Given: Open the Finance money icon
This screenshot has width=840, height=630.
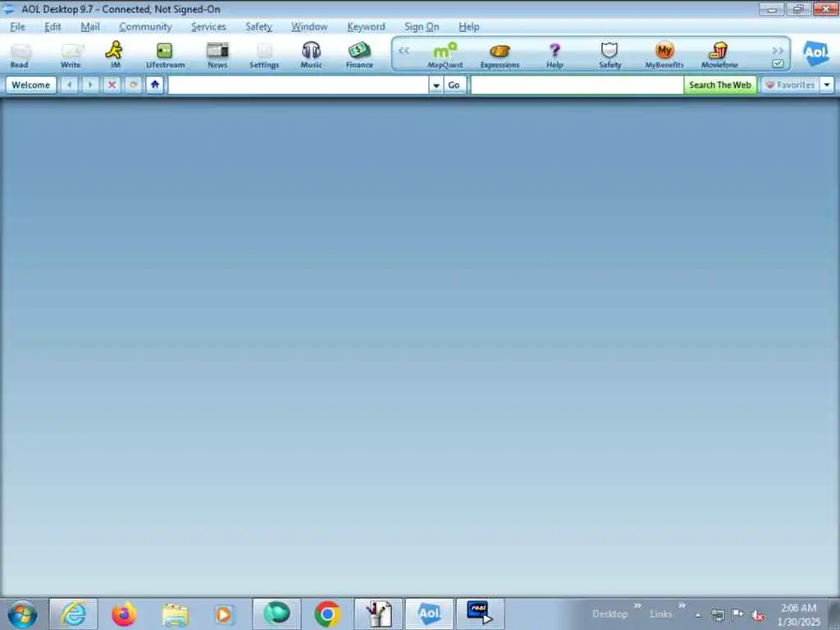Looking at the screenshot, I should 359,55.
